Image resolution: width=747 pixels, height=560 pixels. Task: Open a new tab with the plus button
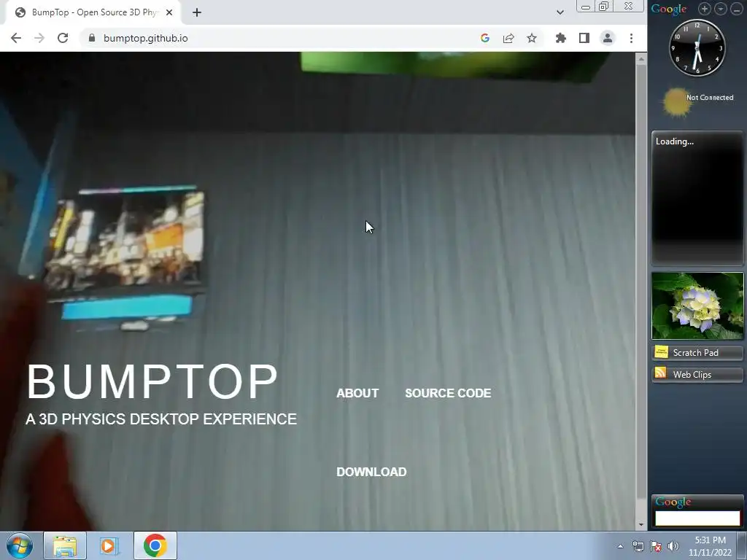(197, 12)
